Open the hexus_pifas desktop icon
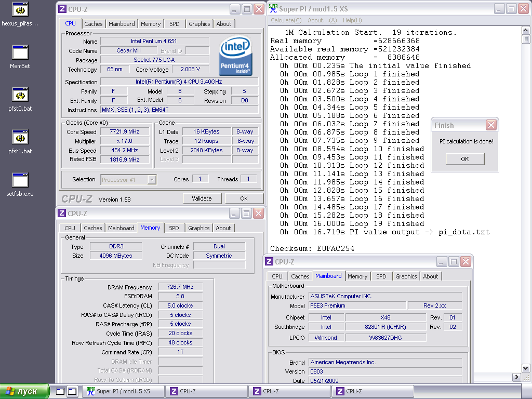This screenshot has height=399, width=532. pyautogui.click(x=20, y=14)
